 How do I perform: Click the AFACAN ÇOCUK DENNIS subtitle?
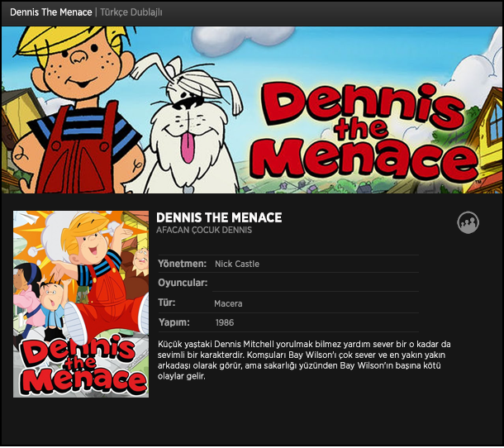click(x=204, y=231)
